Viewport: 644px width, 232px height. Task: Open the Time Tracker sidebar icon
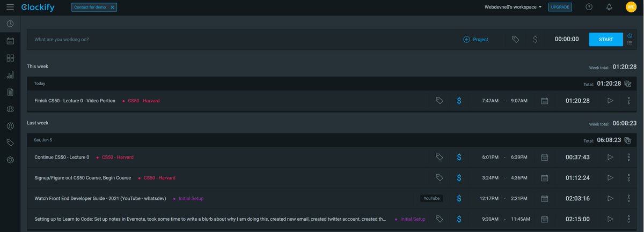[10, 24]
